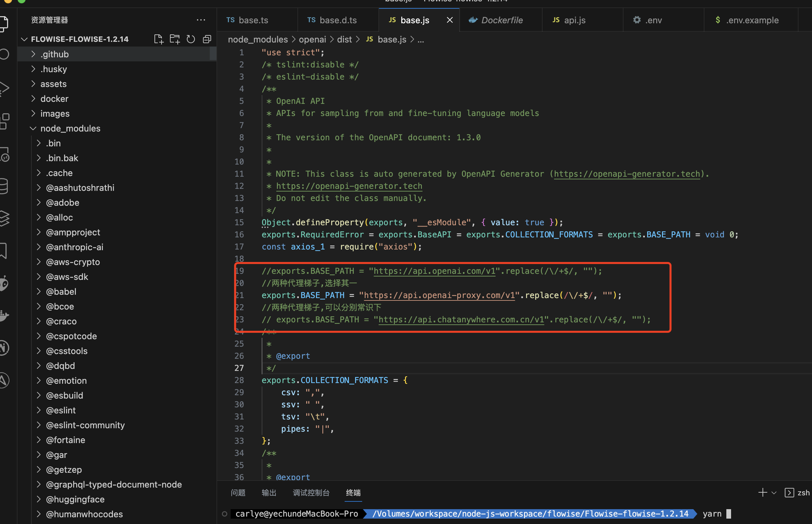
Task: Click the Kill Terminal trash-adjacent zsh shell icon
Action: 789,493
